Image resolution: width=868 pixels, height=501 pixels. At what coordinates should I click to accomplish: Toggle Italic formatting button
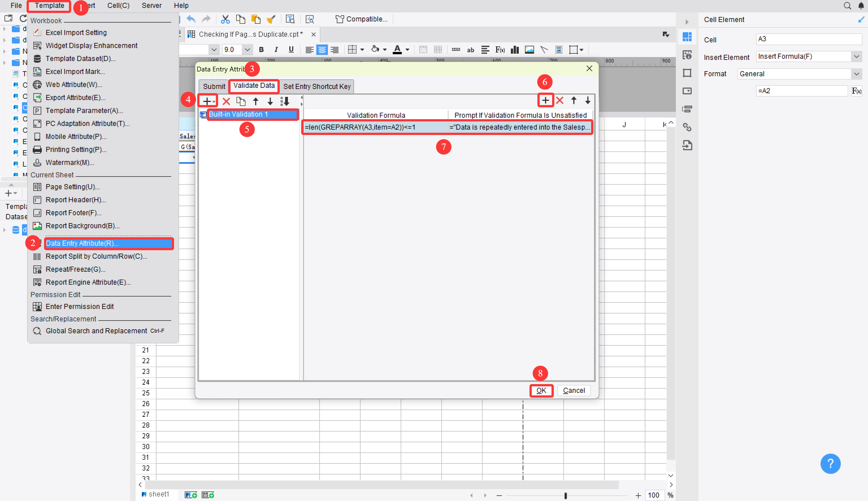click(276, 49)
